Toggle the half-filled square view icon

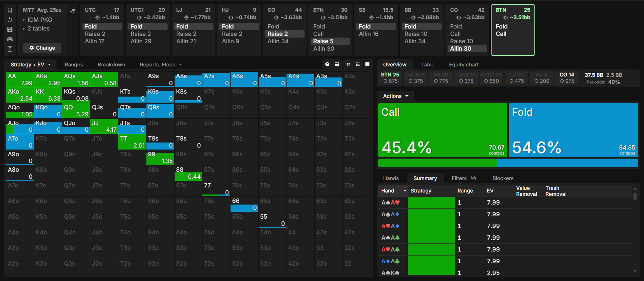click(337, 64)
